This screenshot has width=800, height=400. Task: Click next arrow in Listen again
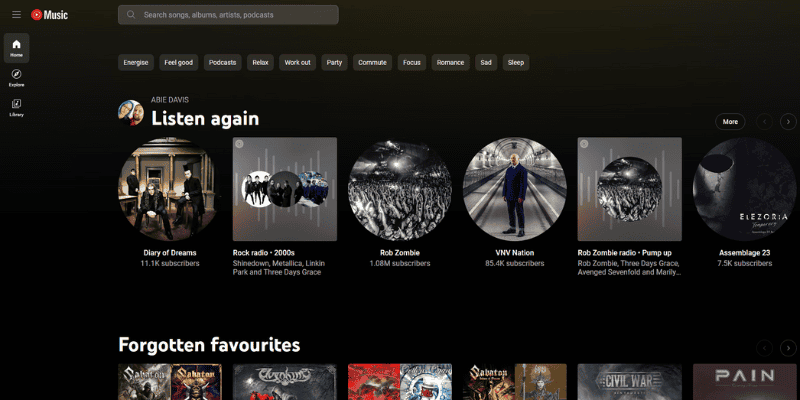pyautogui.click(x=788, y=122)
